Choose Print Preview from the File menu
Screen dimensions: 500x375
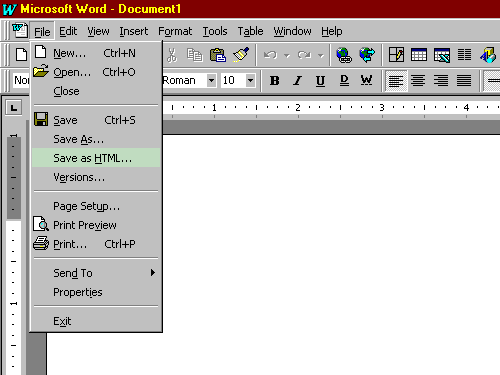tap(96, 225)
